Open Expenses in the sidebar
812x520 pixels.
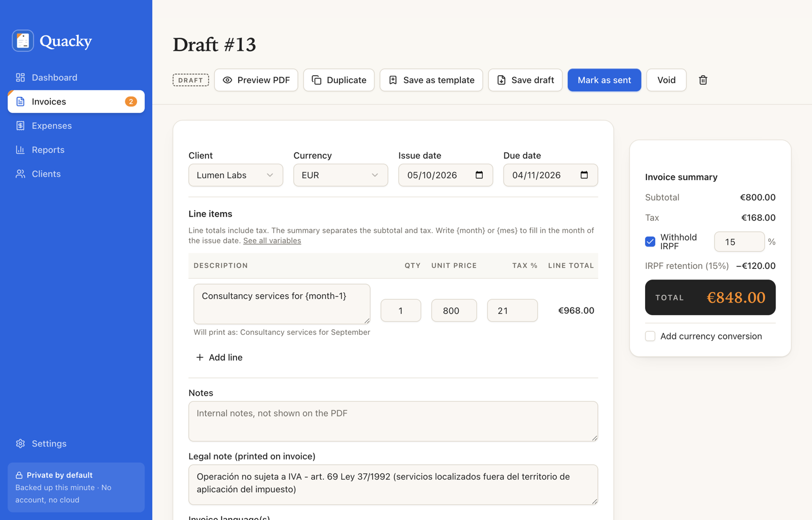pos(76,126)
